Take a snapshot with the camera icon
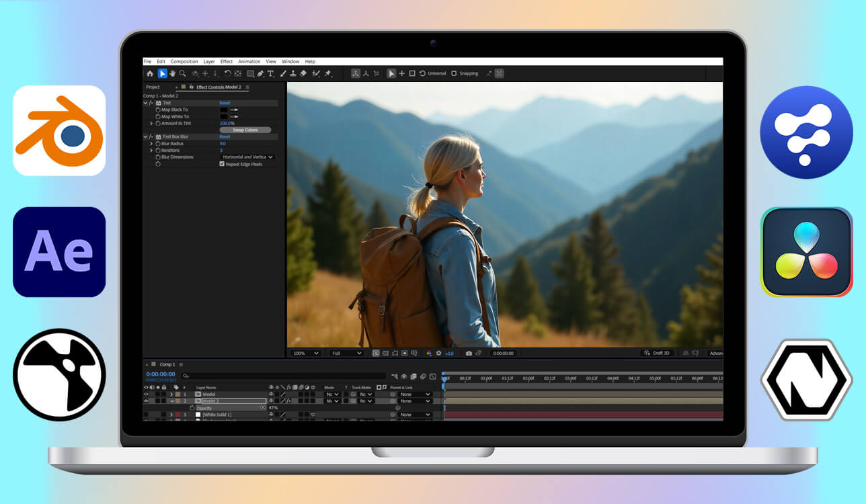Image resolution: width=866 pixels, height=504 pixels. coord(469,353)
